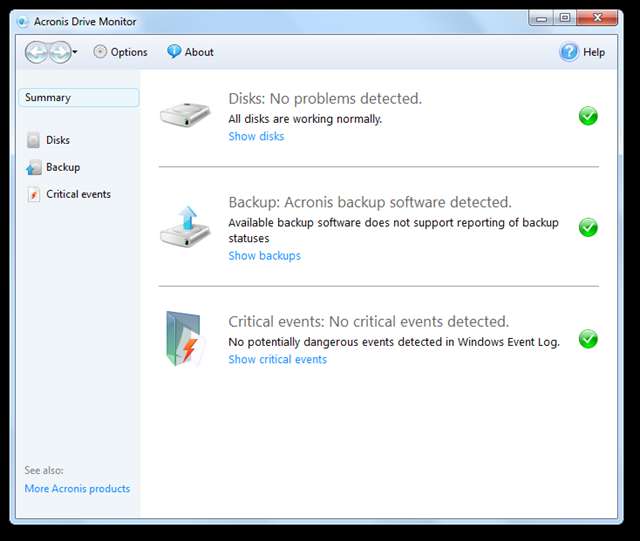Screen dimensions: 640x541
Task: Follow the Show disks link
Action: click(256, 136)
